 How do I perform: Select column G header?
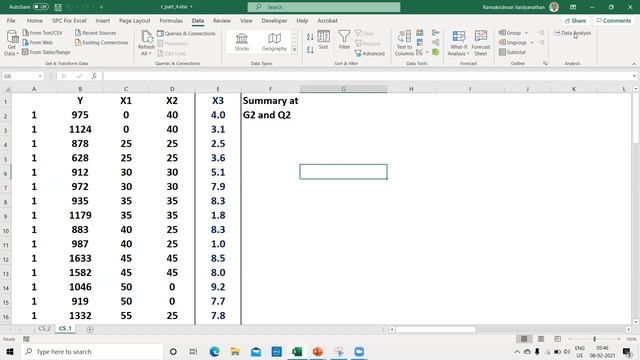pos(343,89)
